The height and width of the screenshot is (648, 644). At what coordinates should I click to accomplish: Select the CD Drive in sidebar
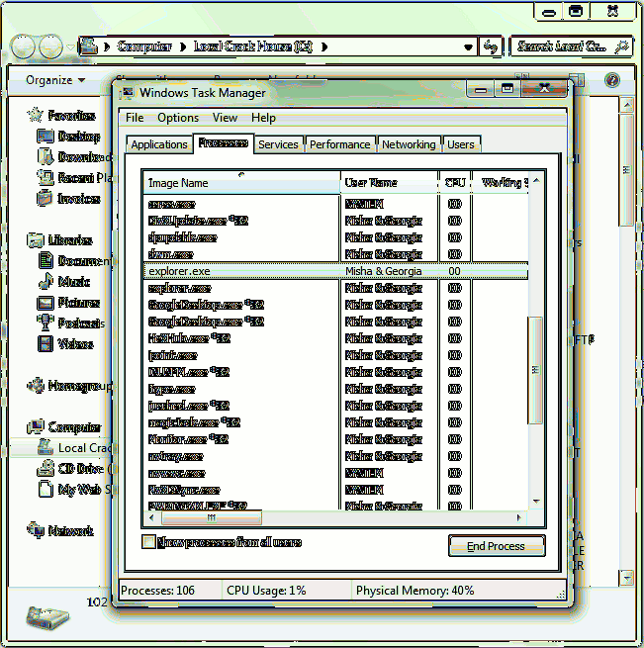[x=74, y=469]
